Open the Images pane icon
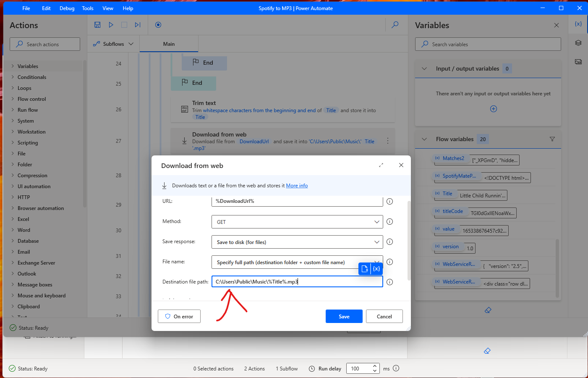The height and width of the screenshot is (378, 588). pyautogui.click(x=578, y=61)
